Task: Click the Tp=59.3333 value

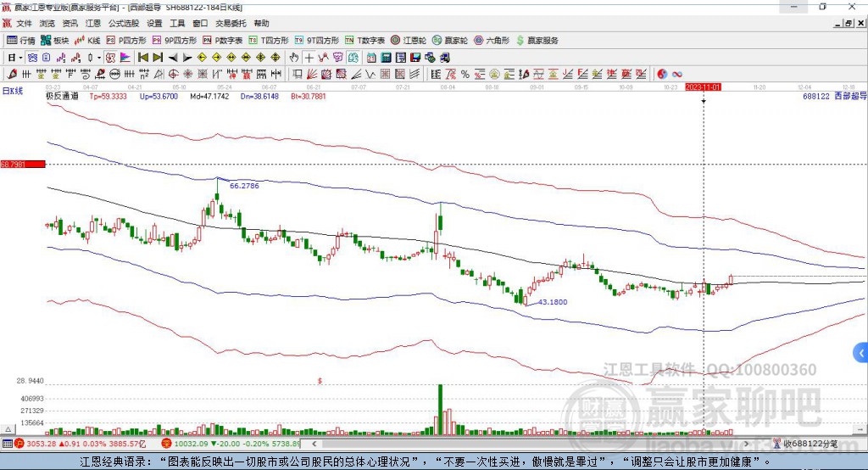Action: (x=108, y=96)
